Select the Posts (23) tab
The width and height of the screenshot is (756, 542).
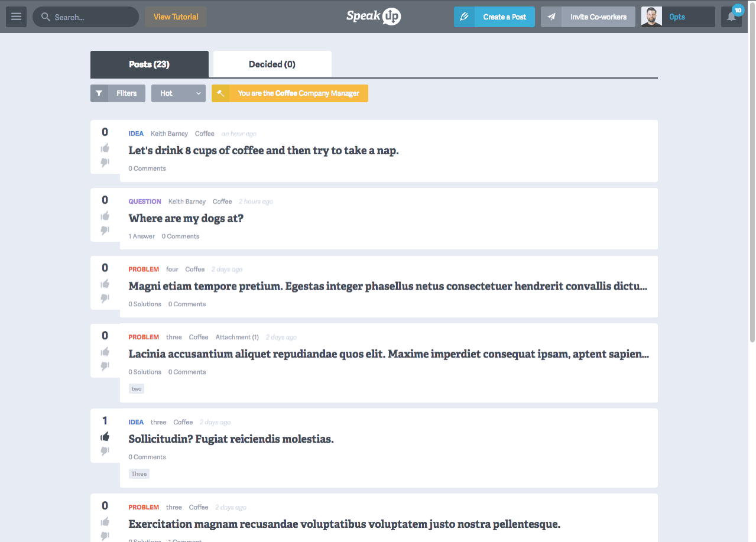pyautogui.click(x=149, y=64)
